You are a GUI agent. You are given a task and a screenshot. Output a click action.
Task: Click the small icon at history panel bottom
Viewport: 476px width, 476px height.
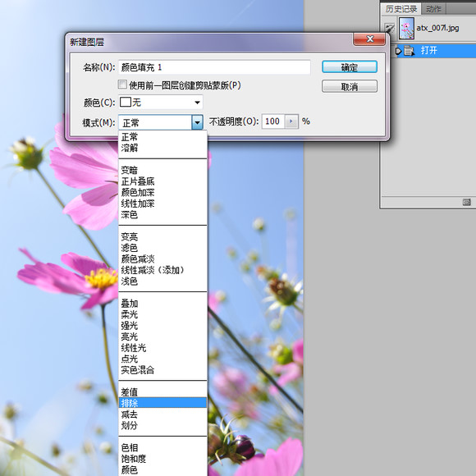coord(467,202)
